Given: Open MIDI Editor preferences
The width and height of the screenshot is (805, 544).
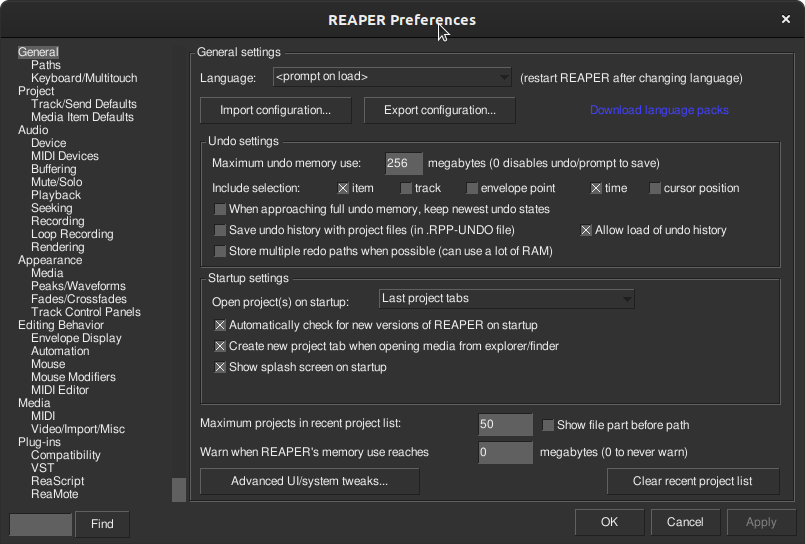Looking at the screenshot, I should (x=60, y=390).
